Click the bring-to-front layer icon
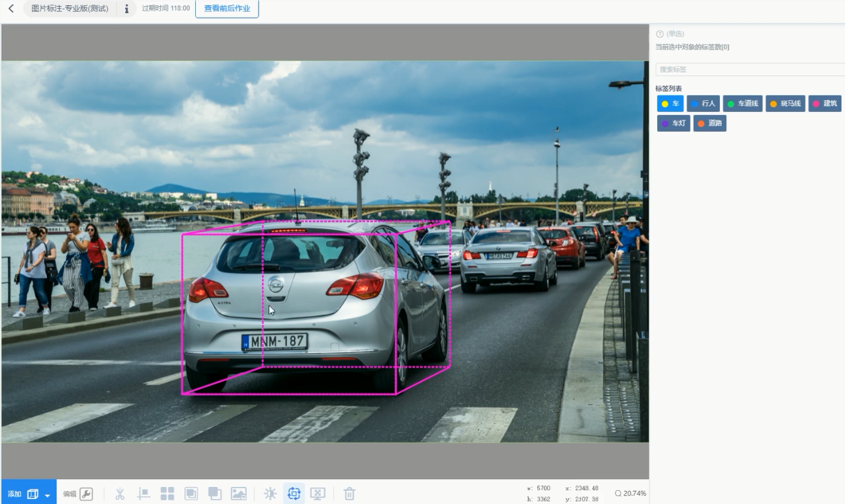 coord(191,493)
